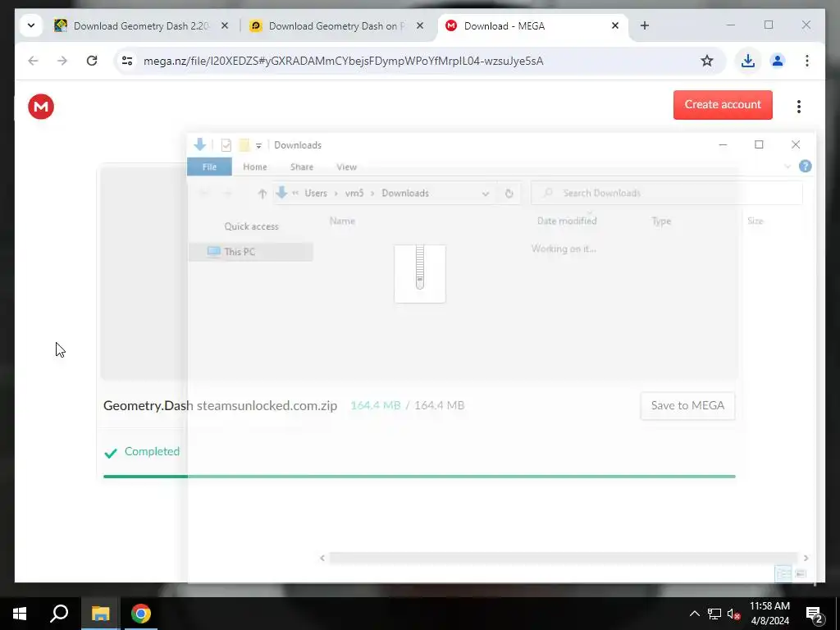
Task: Click File Explorer taskbar icon
Action: pyautogui.click(x=100, y=614)
